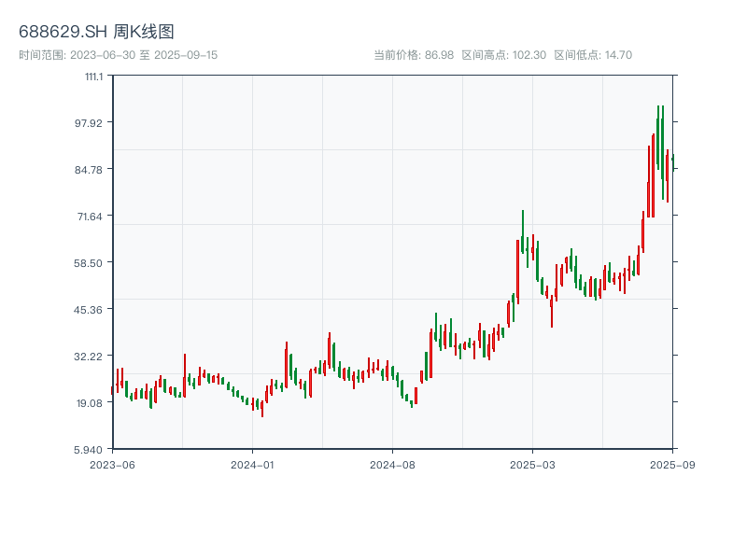This screenshot has width=747, height=560.
Task: Click x-axis label 2024-08
Action: pyautogui.click(x=392, y=465)
